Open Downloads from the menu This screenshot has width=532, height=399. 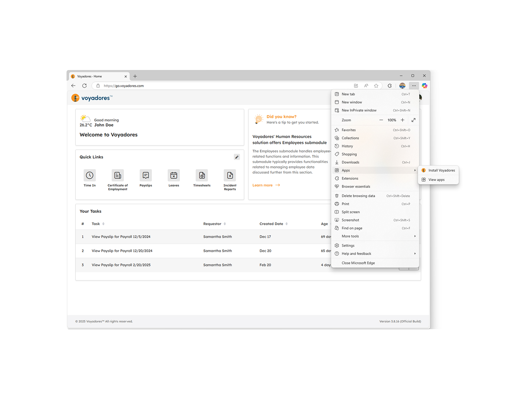tap(375, 162)
